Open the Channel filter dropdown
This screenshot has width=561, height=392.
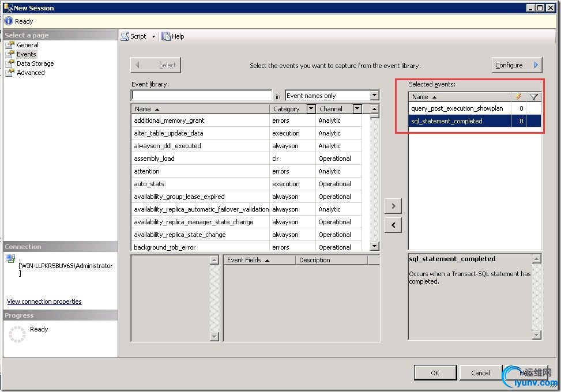point(357,109)
